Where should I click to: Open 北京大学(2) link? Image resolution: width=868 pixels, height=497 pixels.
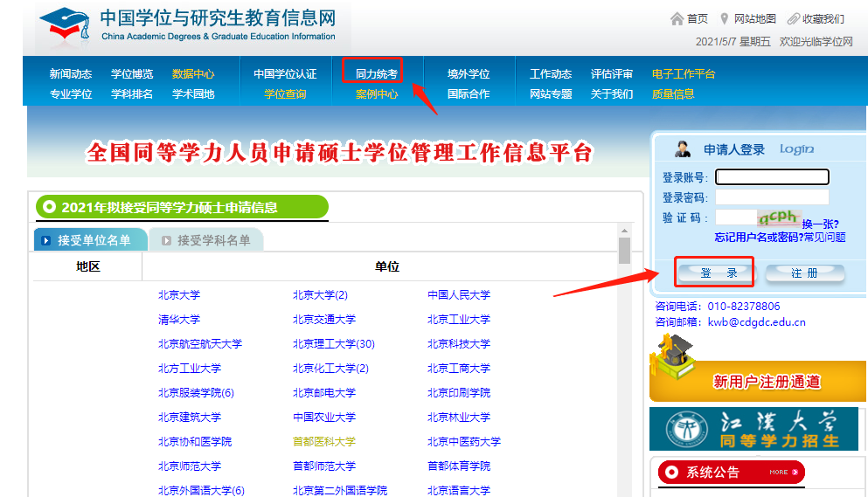tap(320, 295)
